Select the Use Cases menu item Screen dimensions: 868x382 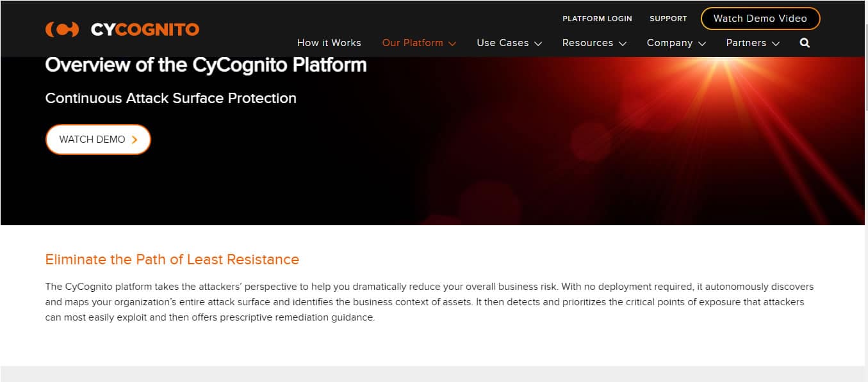click(x=503, y=43)
